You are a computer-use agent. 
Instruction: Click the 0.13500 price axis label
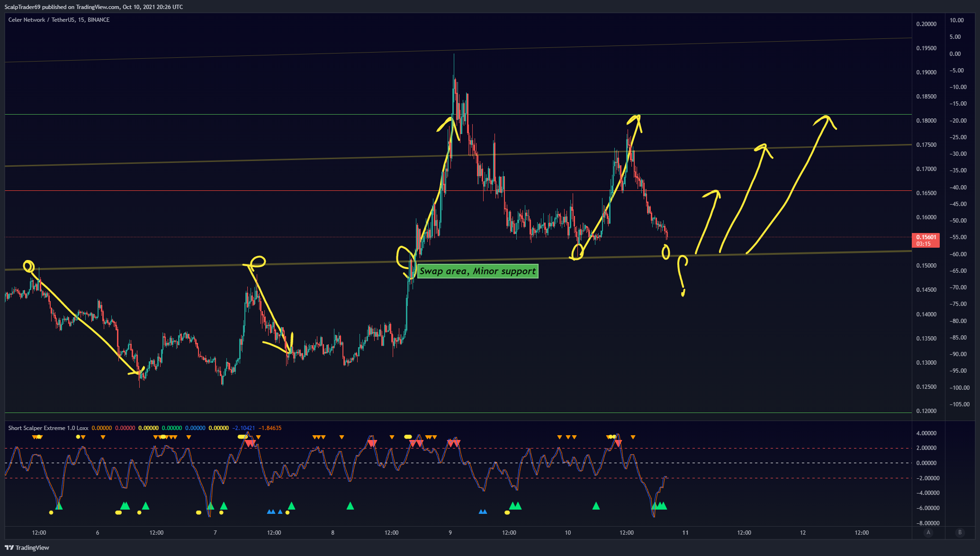click(x=926, y=339)
